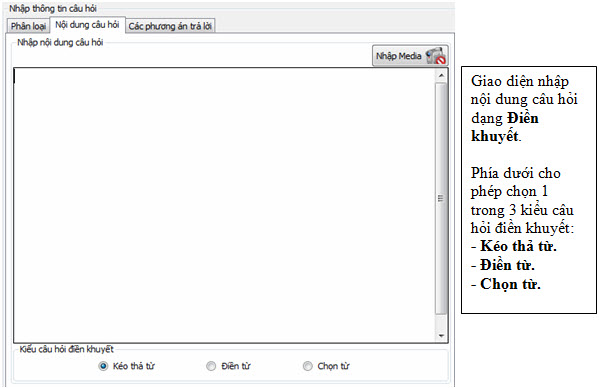599x388 pixels.
Task: Choose the Điền từ radio option
Action: 211,366
